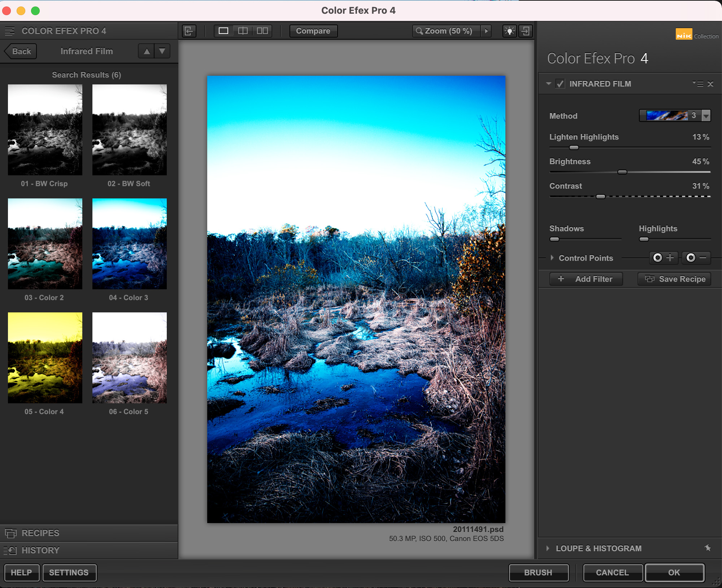Switch to side-by-side preview view
This screenshot has height=588, width=722.
pos(262,31)
